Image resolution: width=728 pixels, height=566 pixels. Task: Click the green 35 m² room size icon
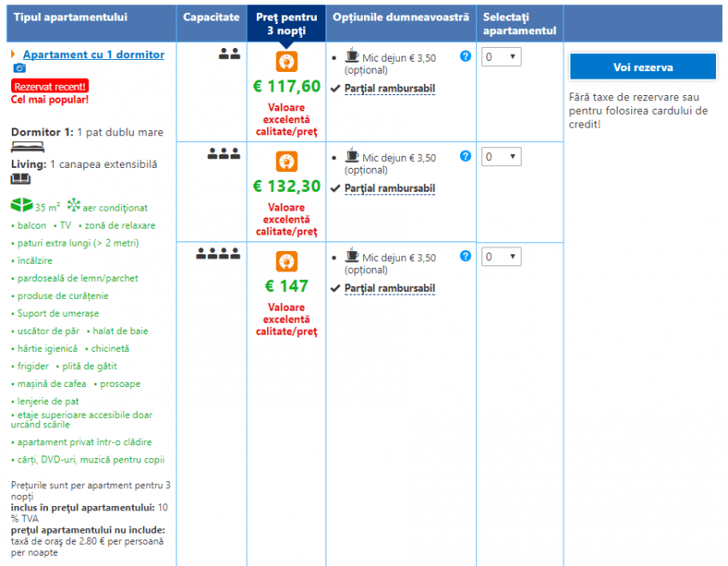pos(21,206)
